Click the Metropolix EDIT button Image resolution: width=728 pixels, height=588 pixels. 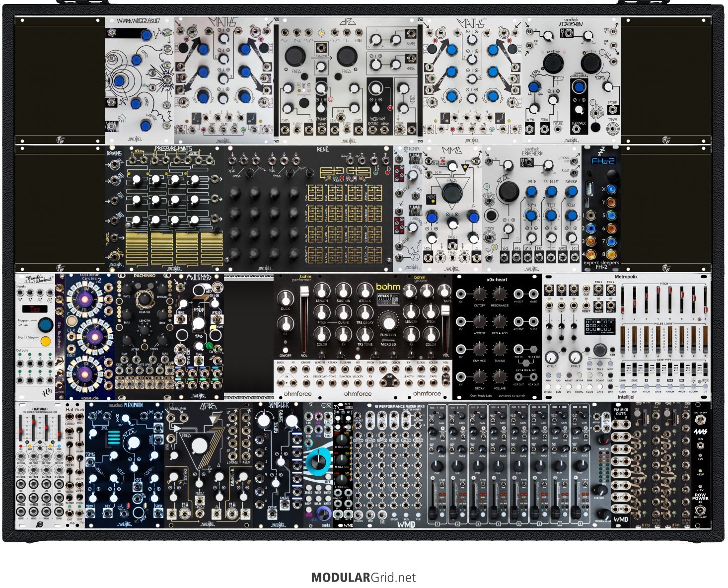pos(610,387)
